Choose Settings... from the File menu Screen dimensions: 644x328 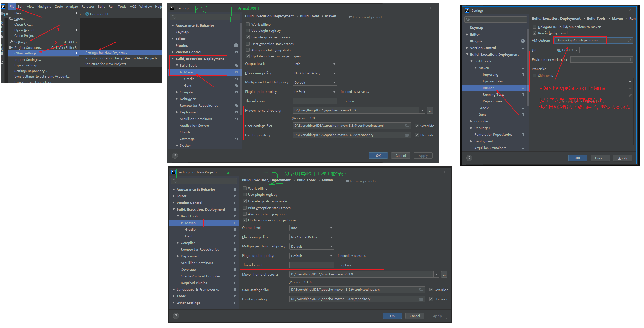click(x=22, y=42)
